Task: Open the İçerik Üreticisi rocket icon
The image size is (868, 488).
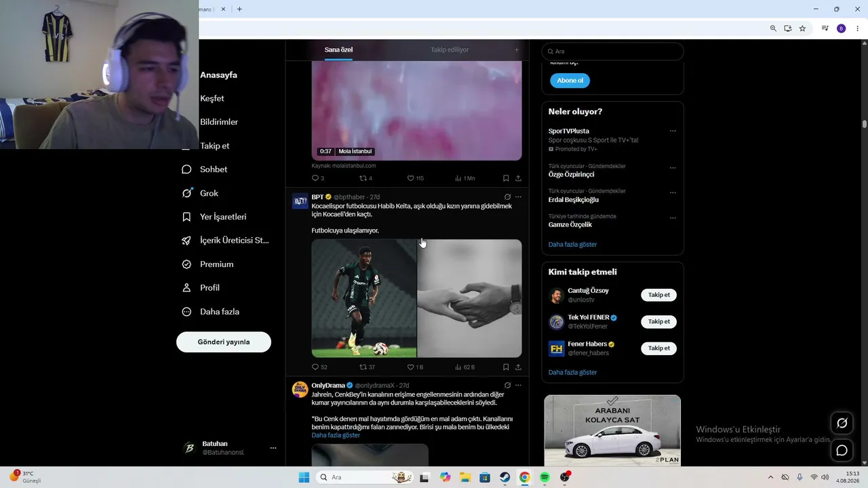Action: 186,241
